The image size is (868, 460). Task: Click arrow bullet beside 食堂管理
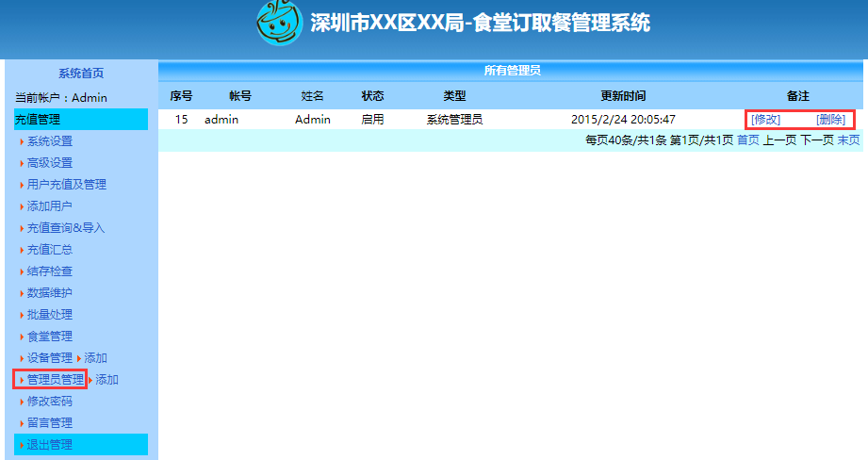pyautogui.click(x=22, y=337)
